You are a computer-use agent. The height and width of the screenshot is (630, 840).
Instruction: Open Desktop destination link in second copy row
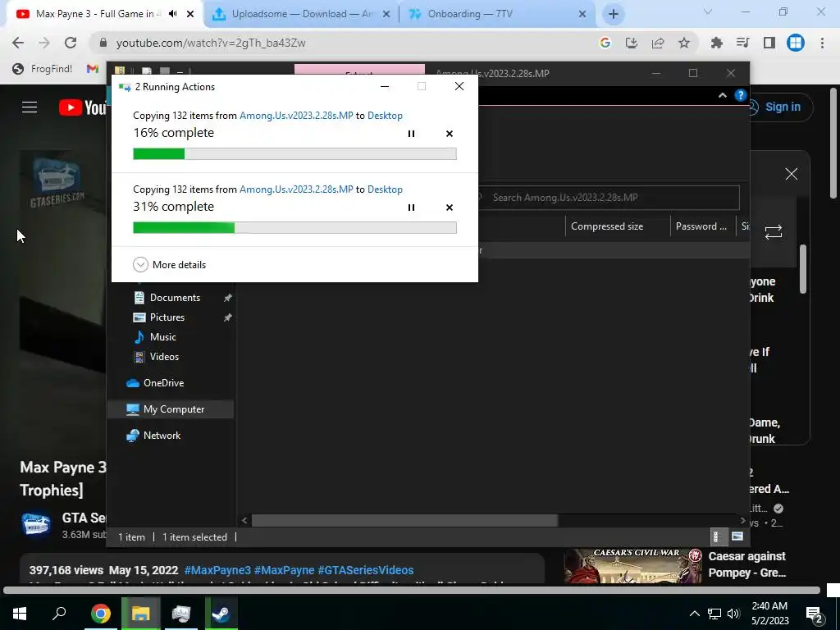385,189
